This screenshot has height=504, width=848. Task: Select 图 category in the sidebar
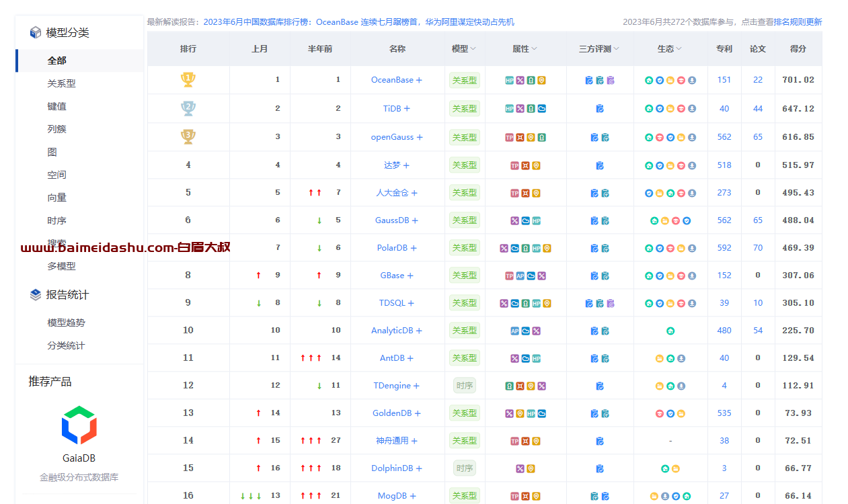coord(52,152)
